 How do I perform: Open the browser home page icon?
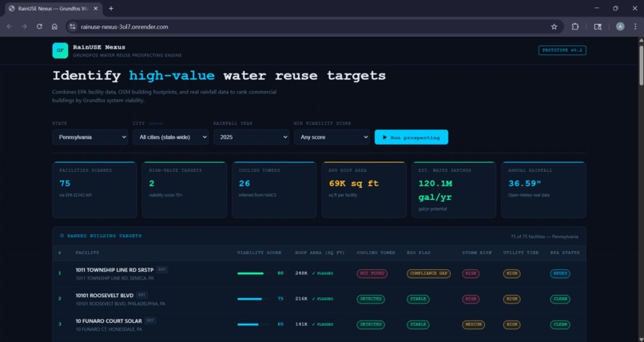[54, 26]
